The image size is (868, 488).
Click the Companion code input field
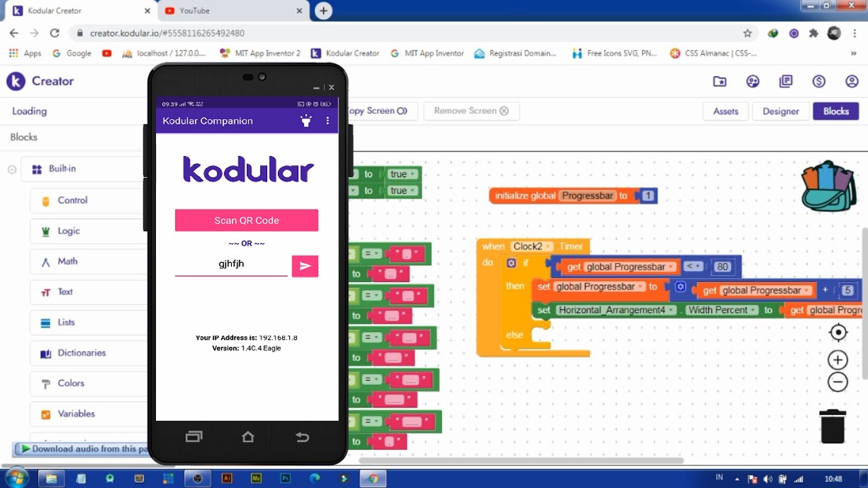[231, 264]
